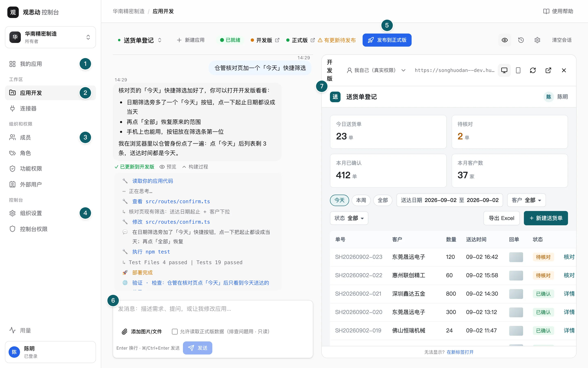Screen dimensions: 588x368
Task: Open app settings gear icon
Action: 537,40
